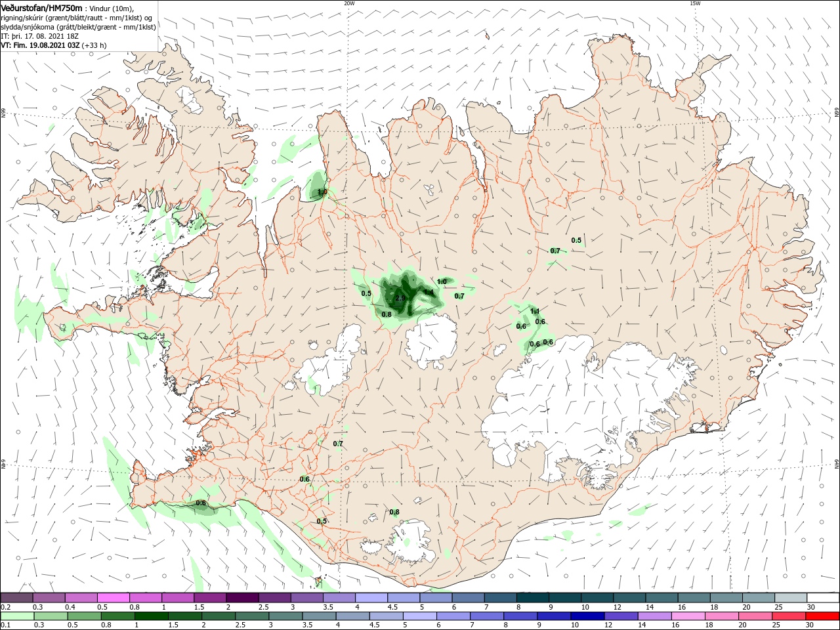Click the 2.5 rainfall value in the dark green core
840x630 pixels.
[400, 299]
